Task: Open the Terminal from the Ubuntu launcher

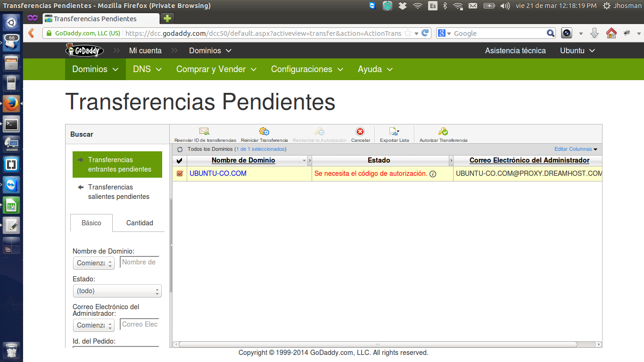Action: [x=11, y=124]
